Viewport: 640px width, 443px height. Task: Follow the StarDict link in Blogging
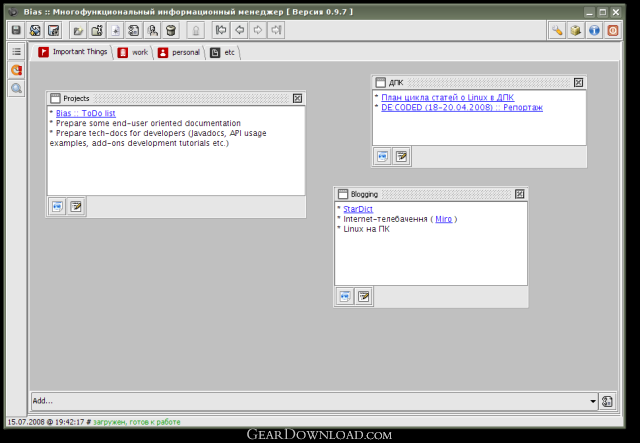(358, 209)
